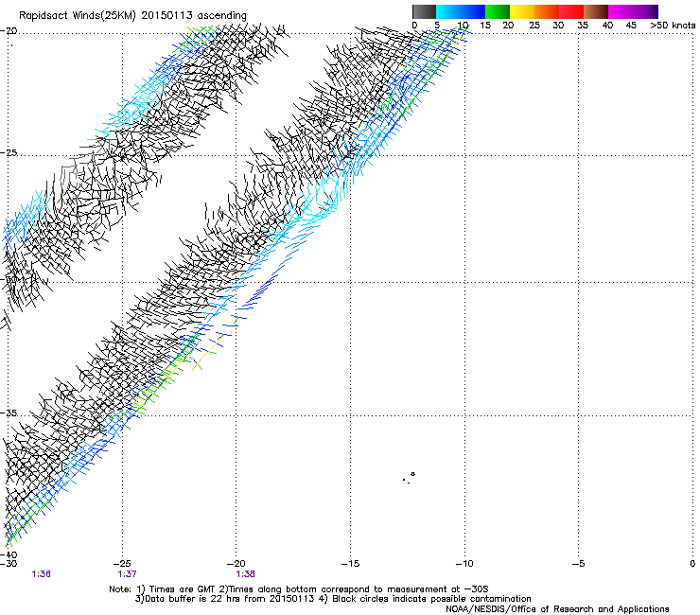The image size is (700, 615).
Task: Click the brown 35-40 knots legend segment
Action: (x=596, y=11)
